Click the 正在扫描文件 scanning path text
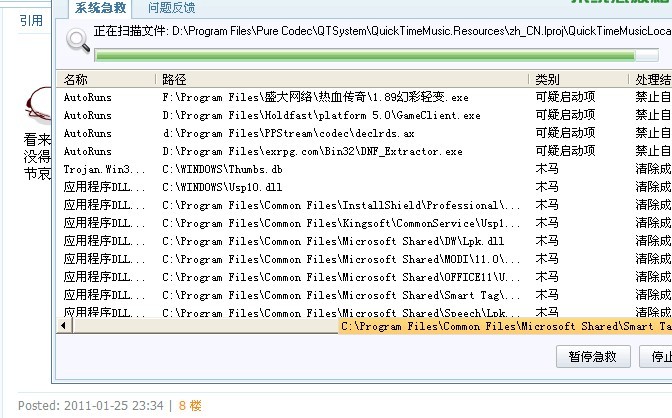 [x=382, y=31]
